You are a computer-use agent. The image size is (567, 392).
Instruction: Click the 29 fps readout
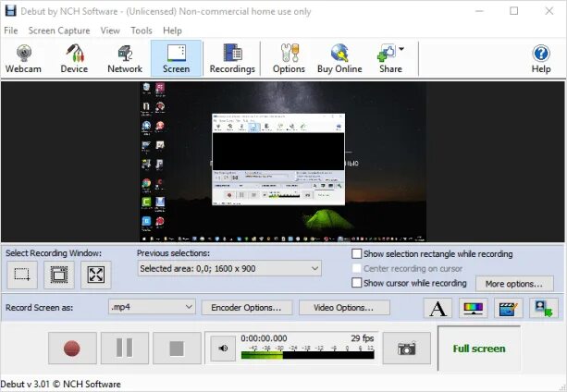(x=363, y=338)
